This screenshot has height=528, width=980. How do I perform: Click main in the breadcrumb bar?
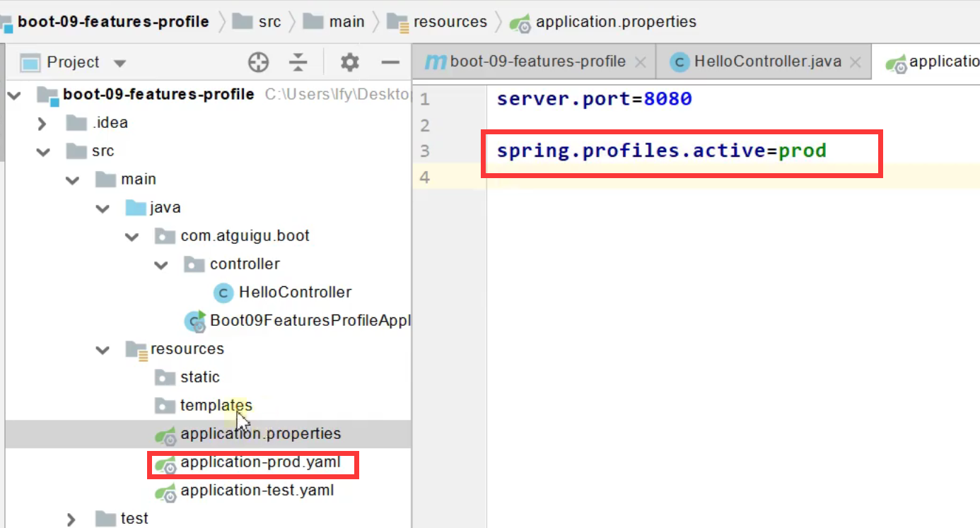(346, 22)
